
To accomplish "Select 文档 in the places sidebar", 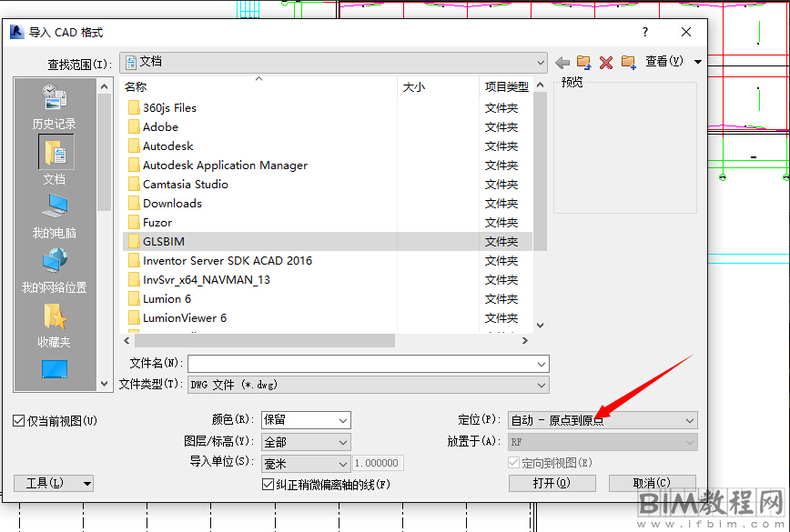I will click(55, 160).
